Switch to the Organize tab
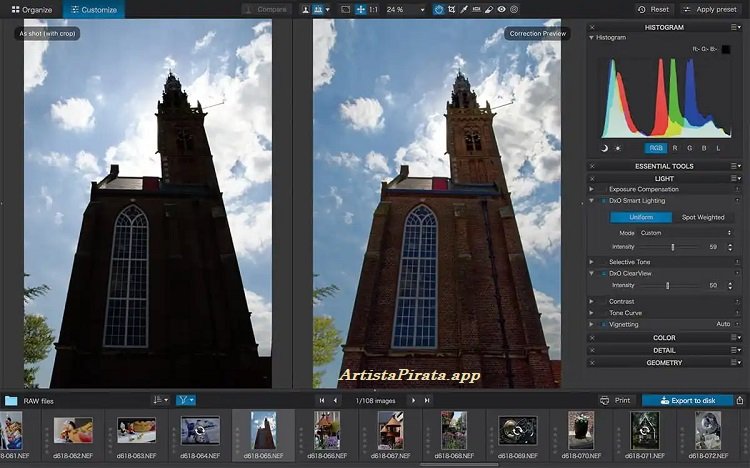 point(31,9)
